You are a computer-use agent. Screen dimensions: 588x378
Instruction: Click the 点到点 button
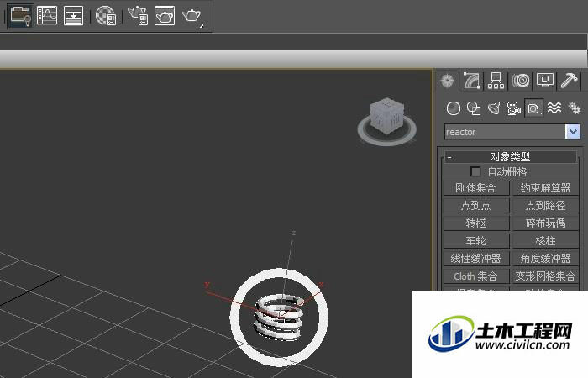point(476,206)
